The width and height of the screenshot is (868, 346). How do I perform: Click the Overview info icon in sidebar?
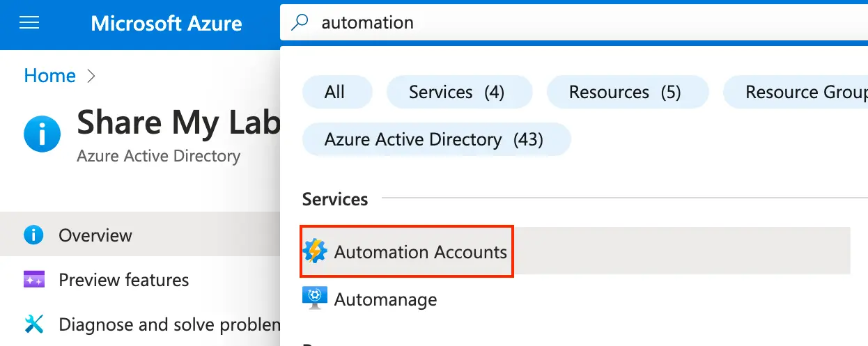pyautogui.click(x=33, y=235)
